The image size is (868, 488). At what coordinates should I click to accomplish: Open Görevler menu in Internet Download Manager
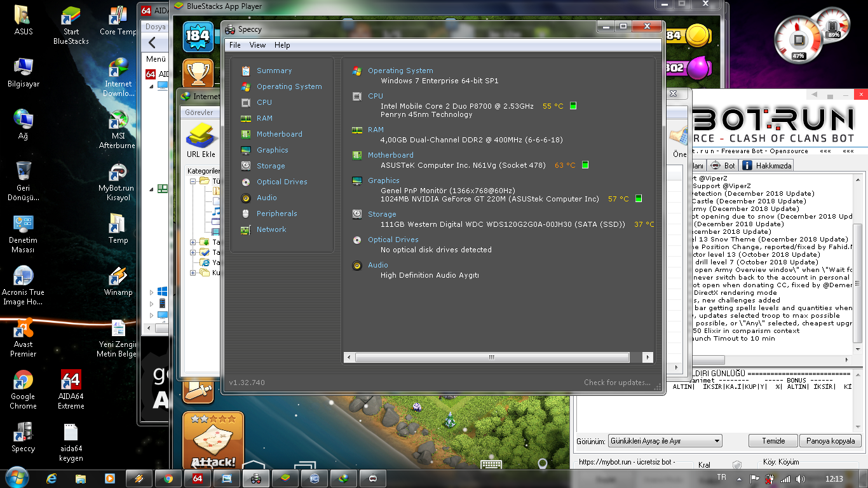point(199,112)
